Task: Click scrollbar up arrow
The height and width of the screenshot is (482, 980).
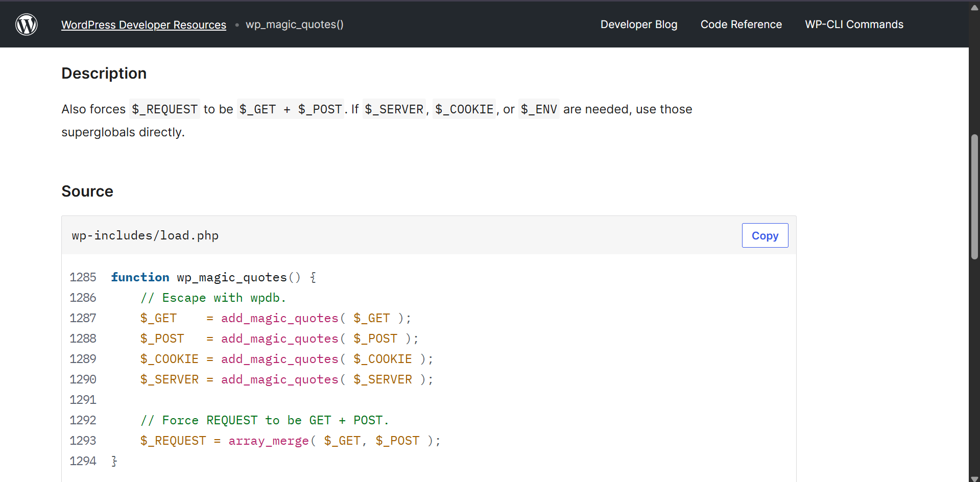Action: (x=974, y=8)
